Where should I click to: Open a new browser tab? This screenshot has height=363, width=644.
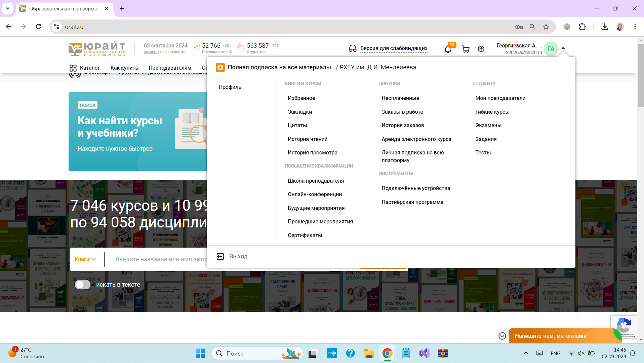point(122,8)
